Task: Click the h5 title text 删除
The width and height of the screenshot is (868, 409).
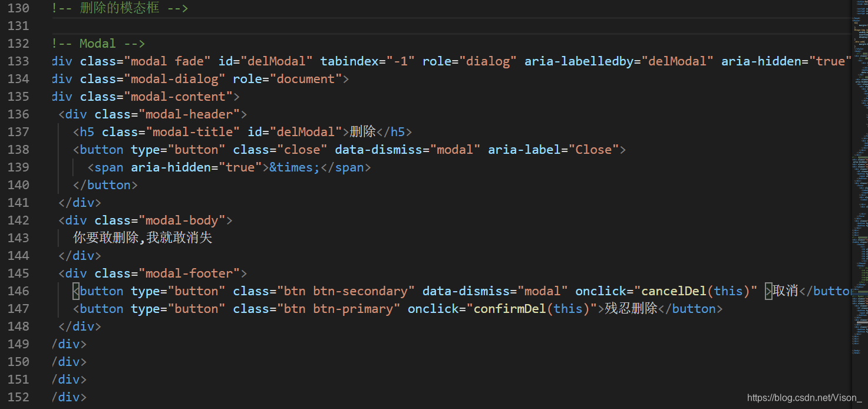Action: pyautogui.click(x=363, y=132)
